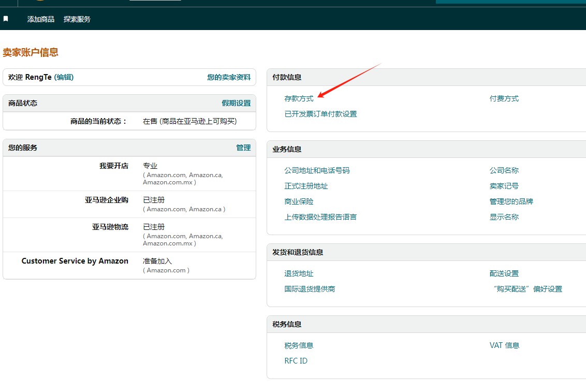Open 管理您的品牌 link
Viewport: 586px width, 392px height.
(x=511, y=201)
